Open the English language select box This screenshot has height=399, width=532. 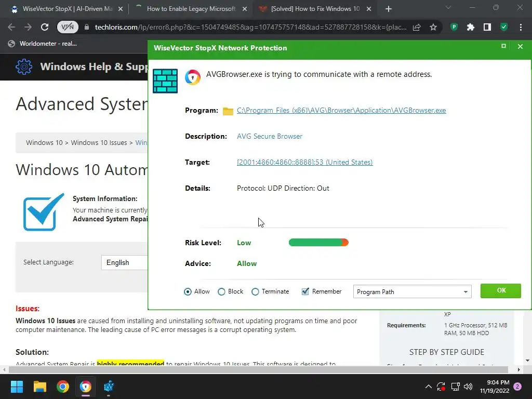(x=124, y=262)
